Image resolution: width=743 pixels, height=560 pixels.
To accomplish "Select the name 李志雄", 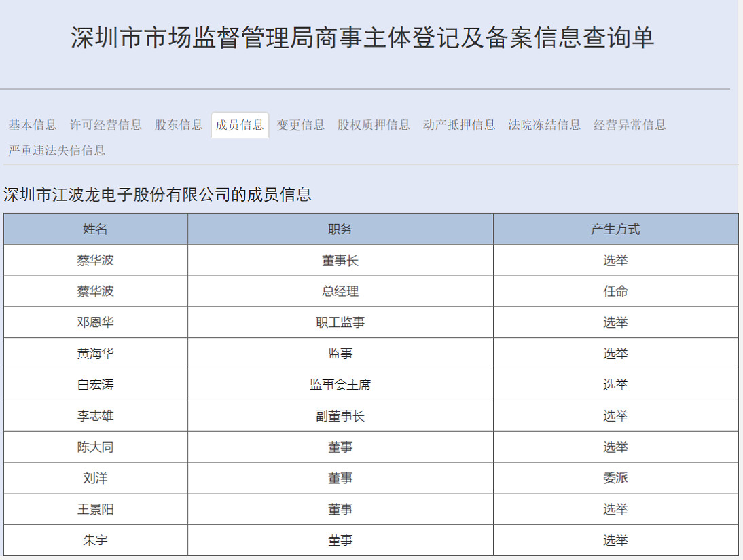I will coord(95,416).
